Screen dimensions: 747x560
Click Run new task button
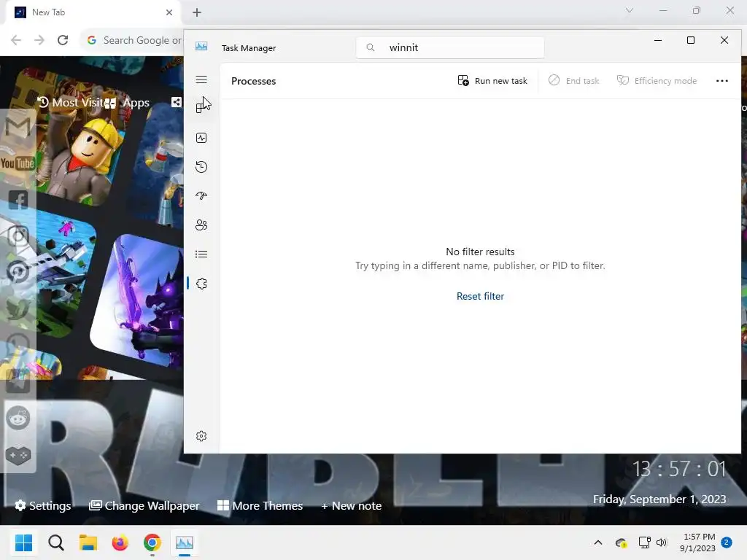[492, 81]
